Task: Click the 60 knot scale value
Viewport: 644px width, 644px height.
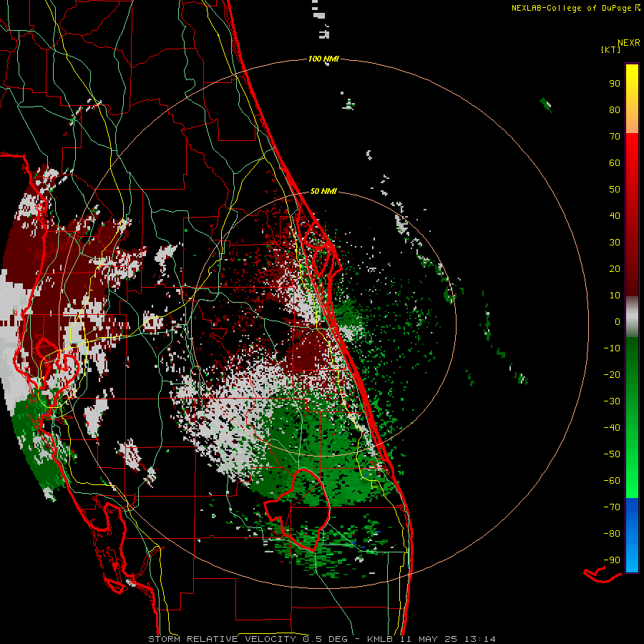Action: 615,163
